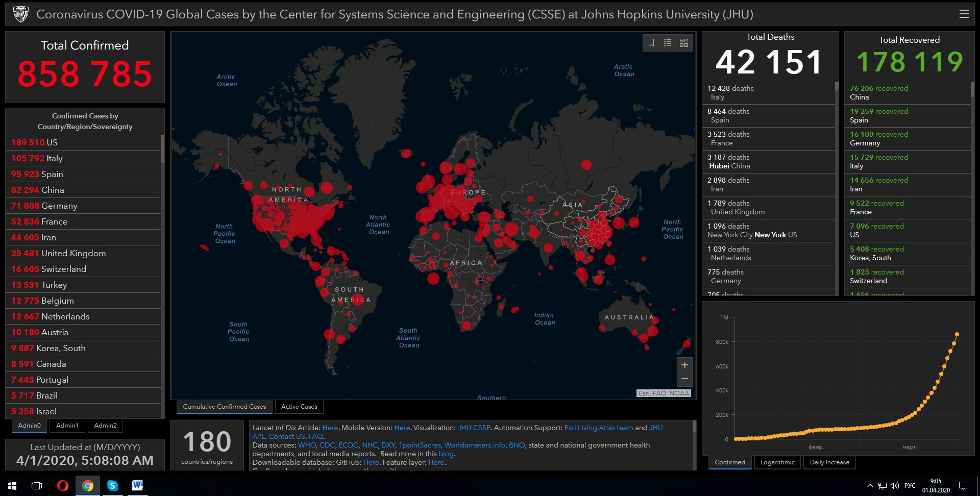Click the last point on the orange curve
Image resolution: width=980 pixels, height=496 pixels.
[x=957, y=334]
